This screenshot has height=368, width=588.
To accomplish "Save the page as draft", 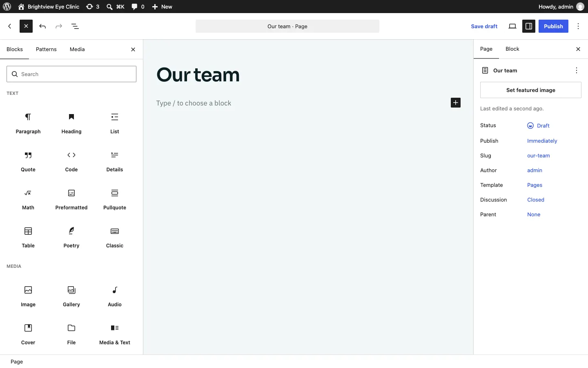I will point(484,26).
